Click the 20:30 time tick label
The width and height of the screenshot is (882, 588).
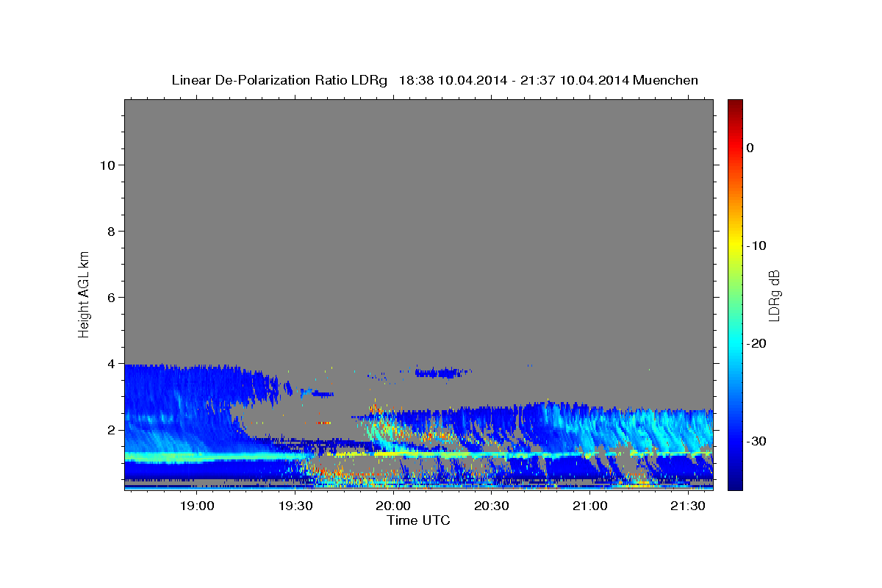(492, 506)
